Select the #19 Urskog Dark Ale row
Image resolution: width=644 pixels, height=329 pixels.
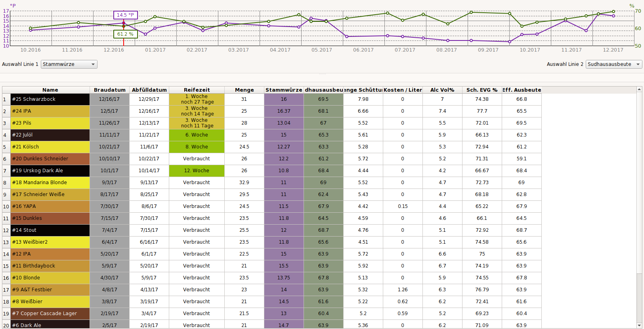[x=50, y=171]
